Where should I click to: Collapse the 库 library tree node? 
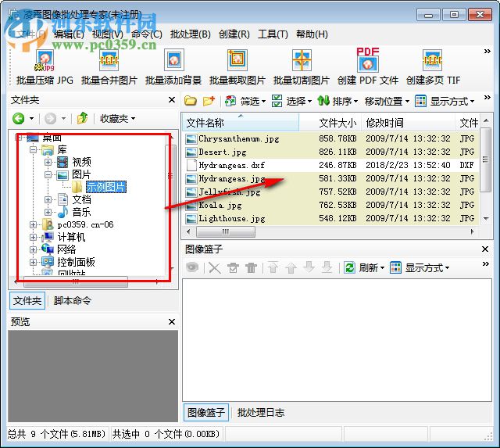click(33, 149)
